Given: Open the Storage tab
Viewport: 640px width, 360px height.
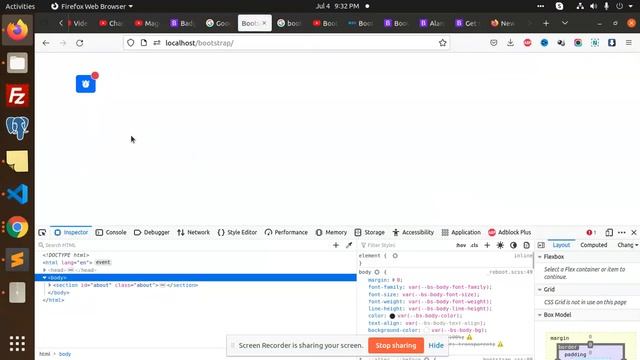Looking at the screenshot, I should (x=369, y=233).
